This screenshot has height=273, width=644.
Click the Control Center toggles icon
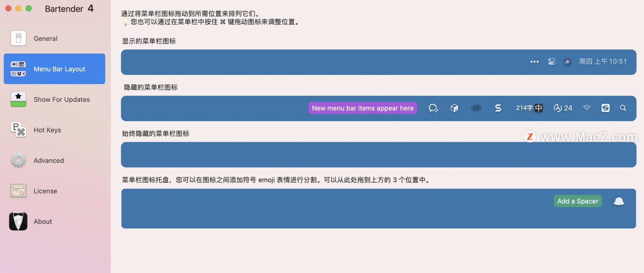552,61
